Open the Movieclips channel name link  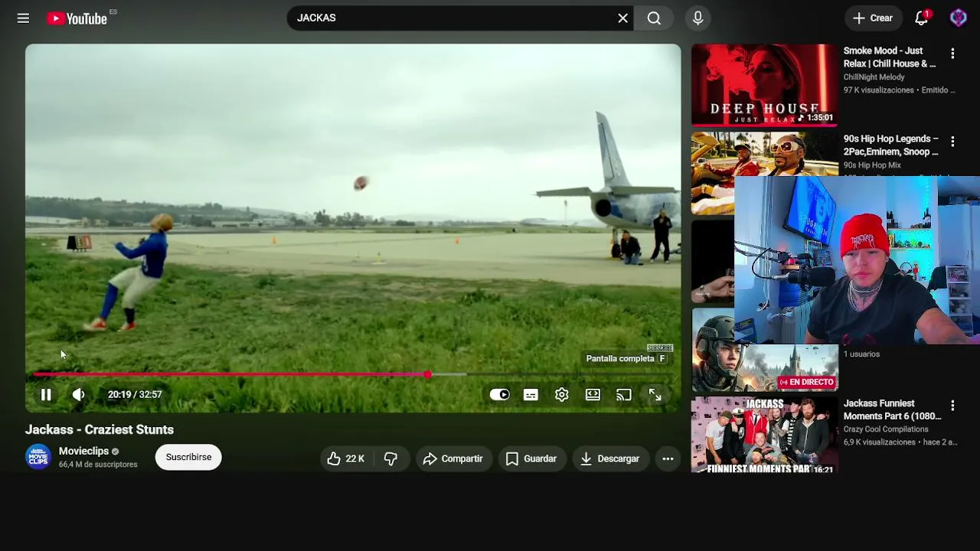(x=84, y=452)
